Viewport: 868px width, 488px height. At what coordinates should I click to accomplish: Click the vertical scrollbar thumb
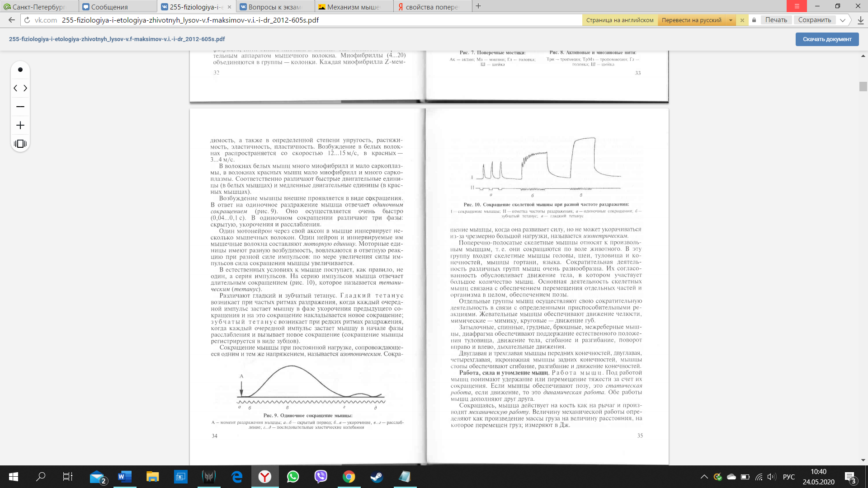[863, 86]
